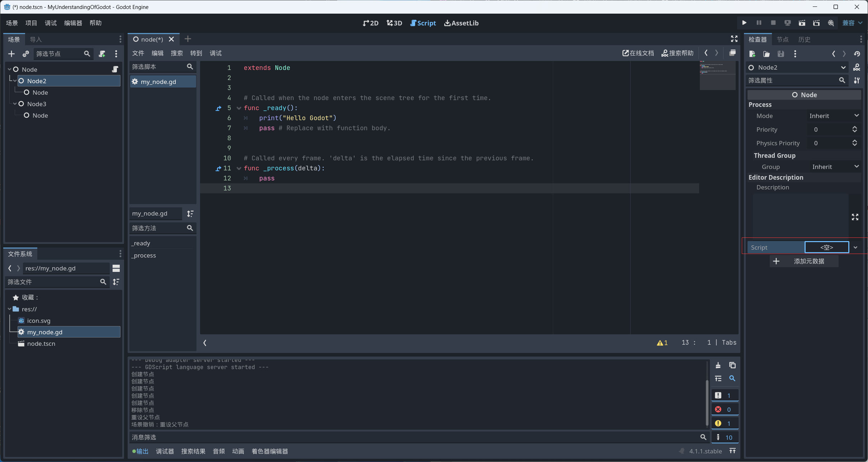Expand the bottom panel

[732, 451]
